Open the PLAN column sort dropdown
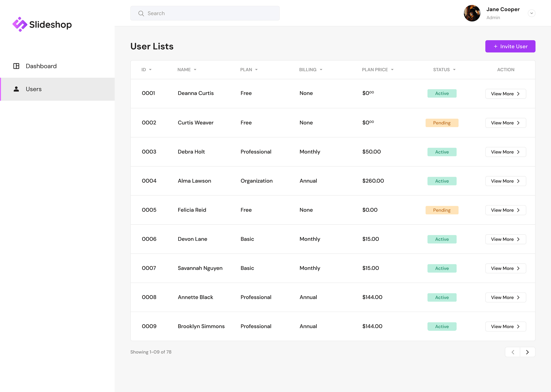This screenshot has height=392, width=551. coord(256,70)
